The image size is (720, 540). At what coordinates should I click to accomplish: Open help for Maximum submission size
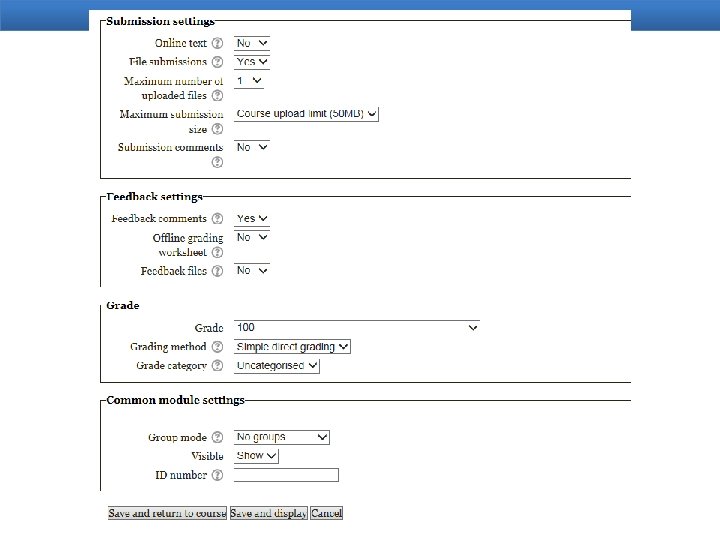pyautogui.click(x=217, y=129)
